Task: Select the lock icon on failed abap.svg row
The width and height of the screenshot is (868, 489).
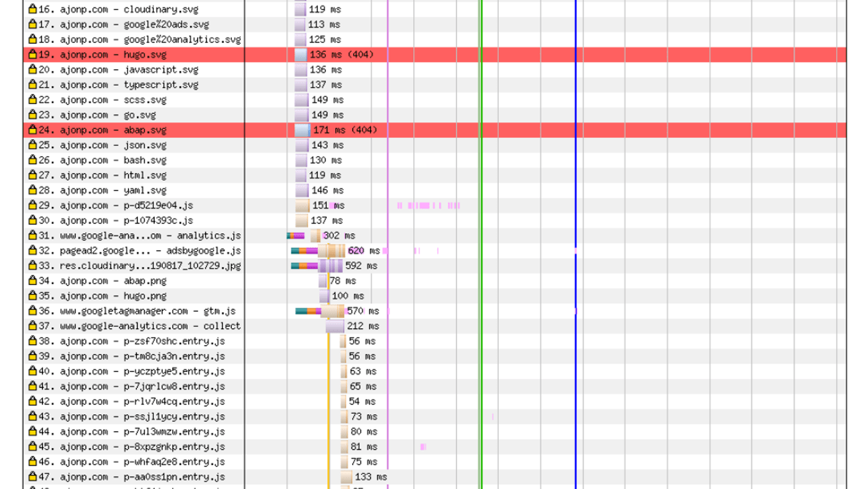Action: 32,129
